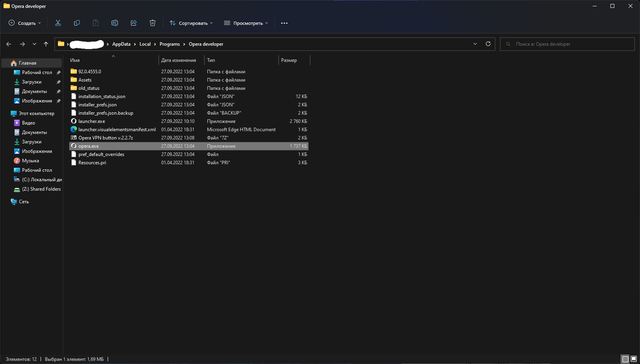640x364 pixels.
Task: Click Local in the address bar
Action: tap(145, 44)
